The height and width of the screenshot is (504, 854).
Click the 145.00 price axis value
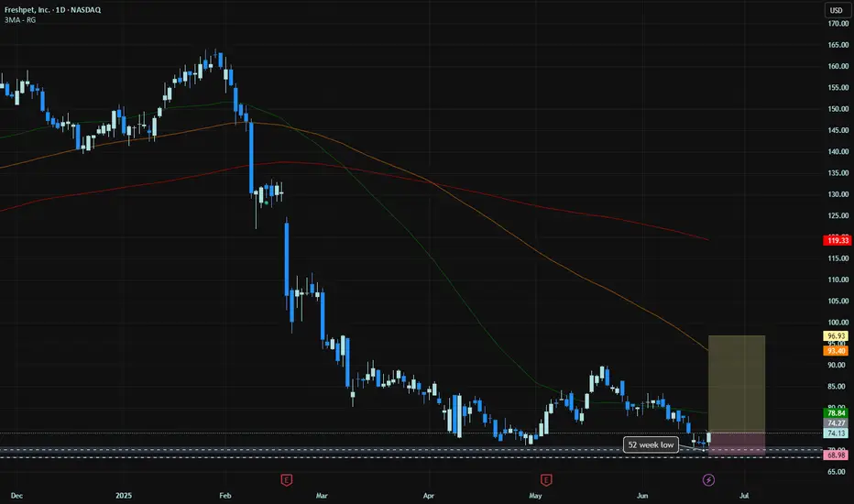(x=838, y=130)
